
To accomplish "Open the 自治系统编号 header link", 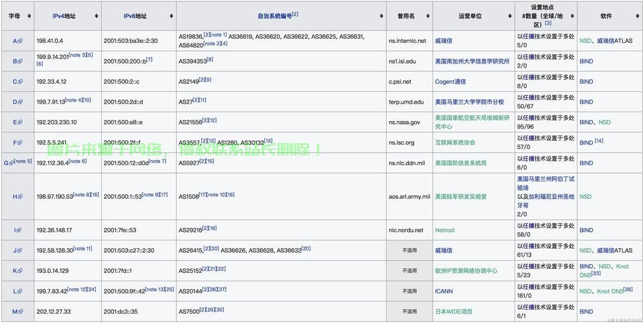I will pyautogui.click(x=275, y=16).
